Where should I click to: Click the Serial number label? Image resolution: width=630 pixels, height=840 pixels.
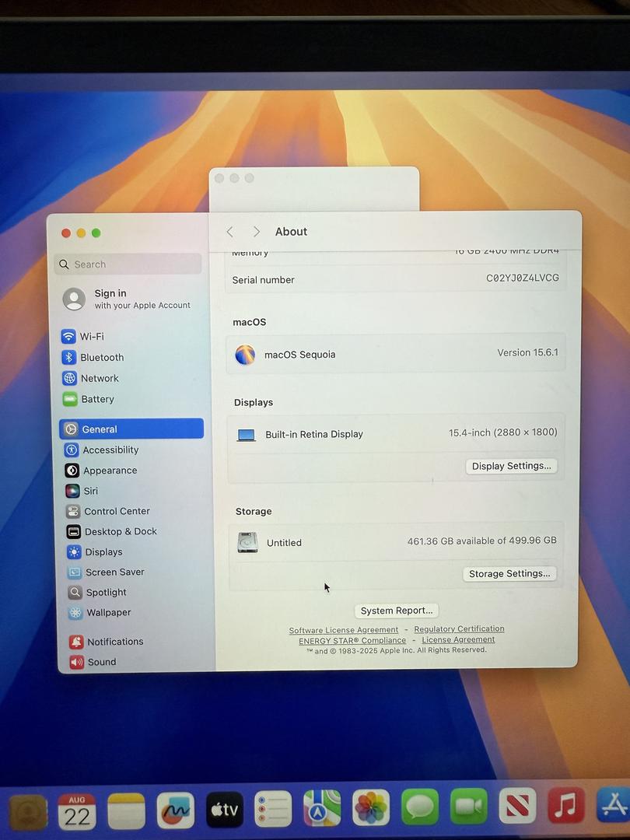click(263, 280)
